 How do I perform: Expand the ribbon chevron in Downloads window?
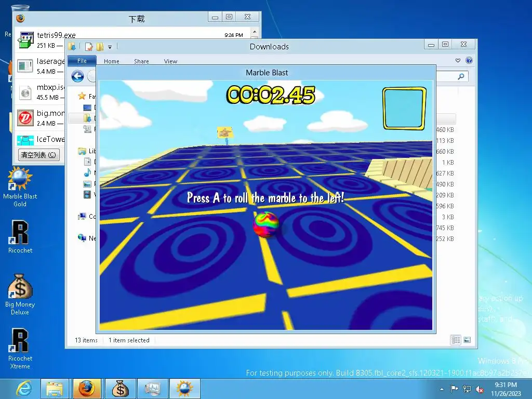[x=458, y=60]
